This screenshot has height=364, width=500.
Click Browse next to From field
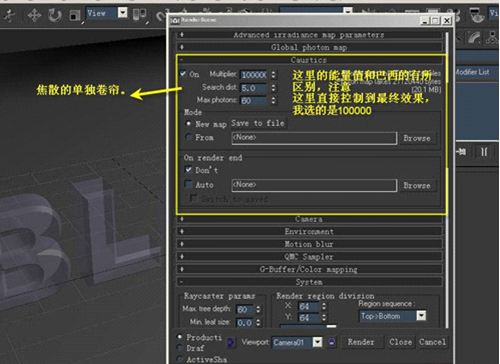point(417,138)
